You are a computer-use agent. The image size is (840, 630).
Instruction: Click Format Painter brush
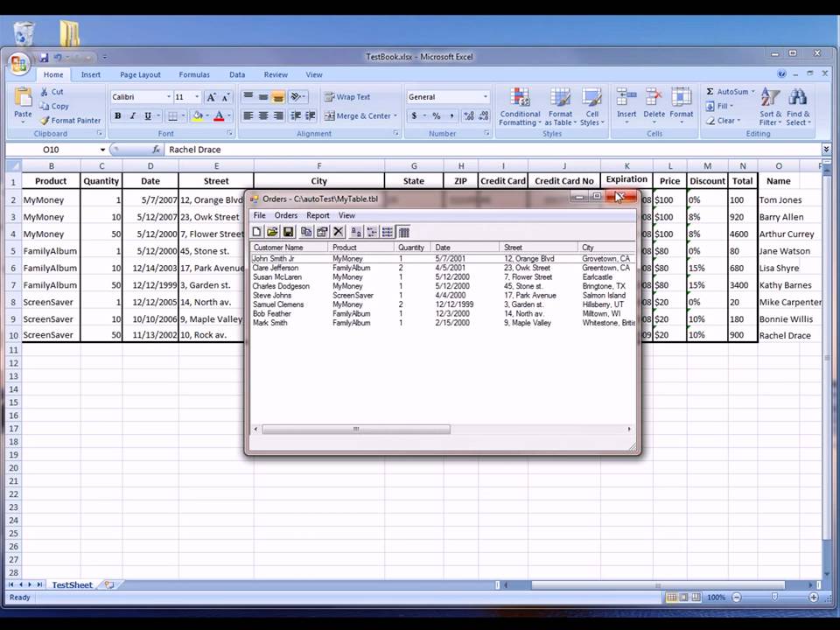coord(70,121)
